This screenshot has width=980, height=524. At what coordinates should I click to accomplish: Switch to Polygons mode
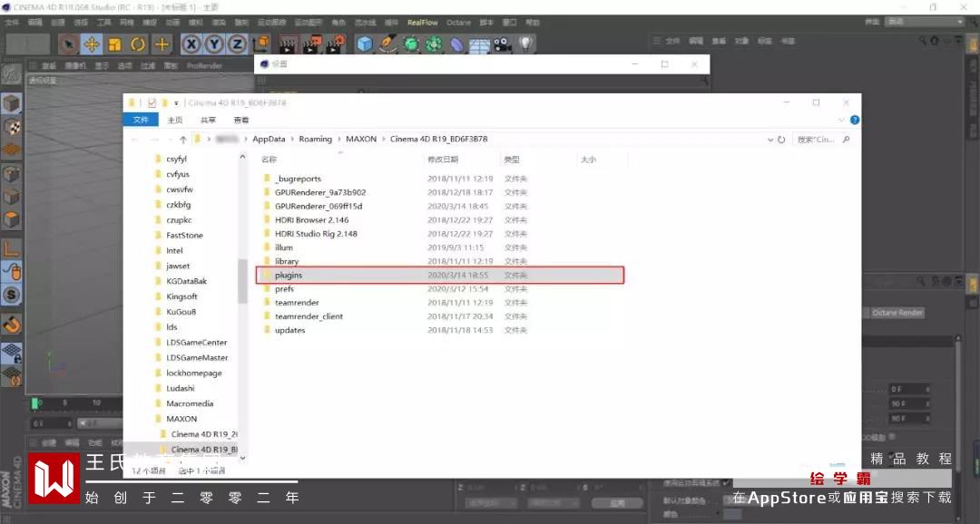(11, 219)
